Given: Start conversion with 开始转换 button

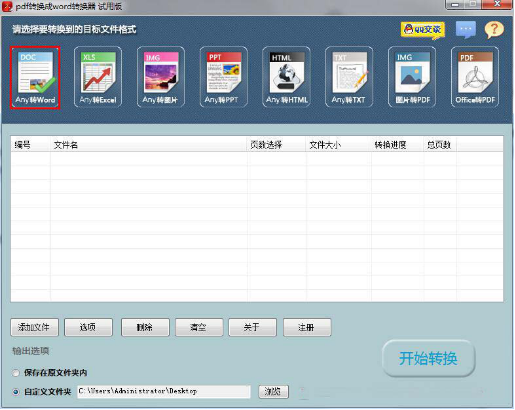Looking at the screenshot, I should [x=428, y=359].
